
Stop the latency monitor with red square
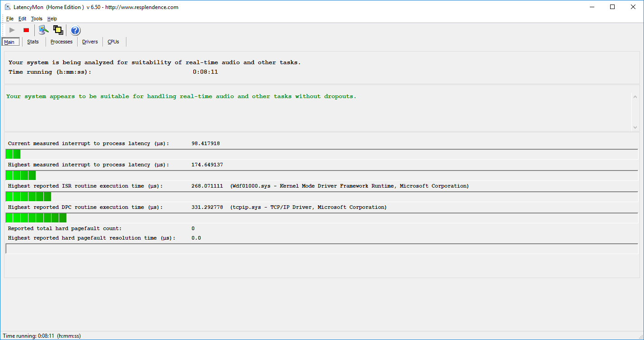coord(26,30)
